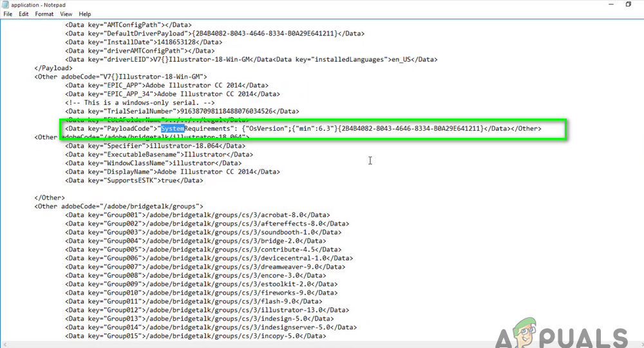The width and height of the screenshot is (644, 348).
Task: Click the Group010 fireworks-9.0 line
Action: 201,293
